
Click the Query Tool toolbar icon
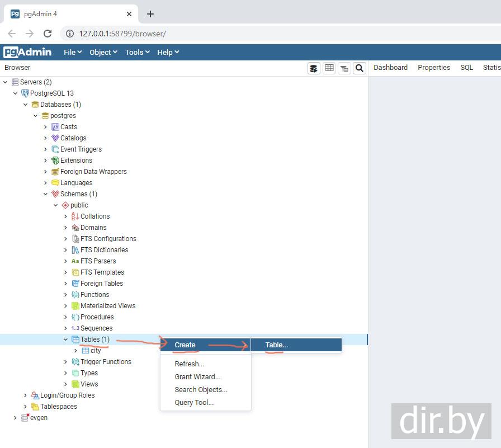point(314,68)
